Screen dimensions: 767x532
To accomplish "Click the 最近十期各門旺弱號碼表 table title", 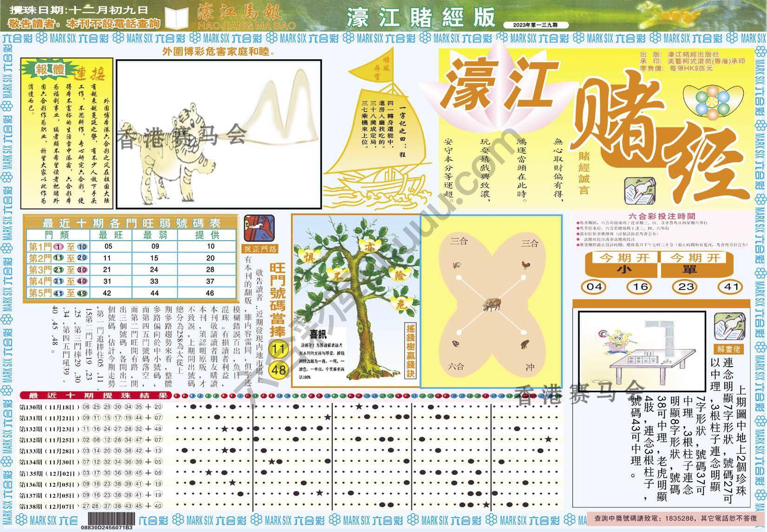I will [132, 223].
